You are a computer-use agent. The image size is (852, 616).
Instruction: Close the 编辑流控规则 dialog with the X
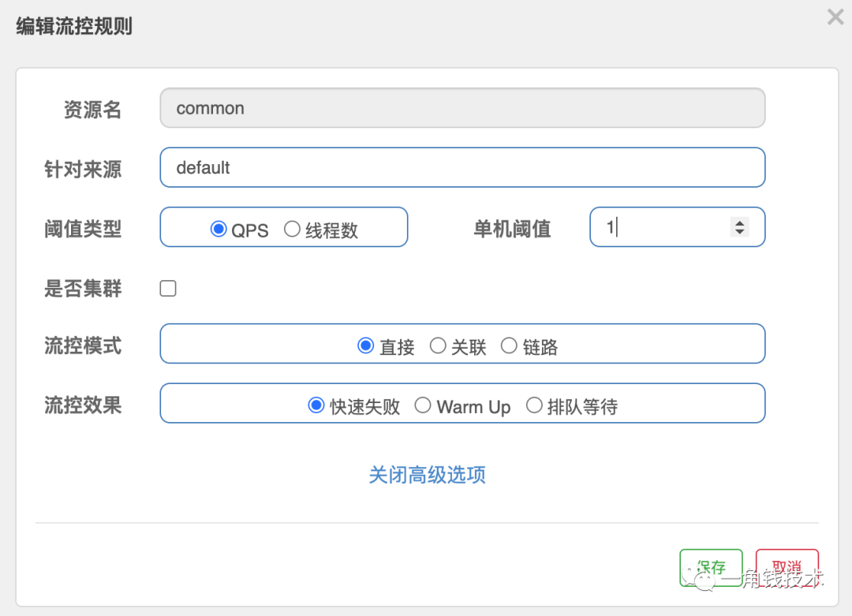835,17
